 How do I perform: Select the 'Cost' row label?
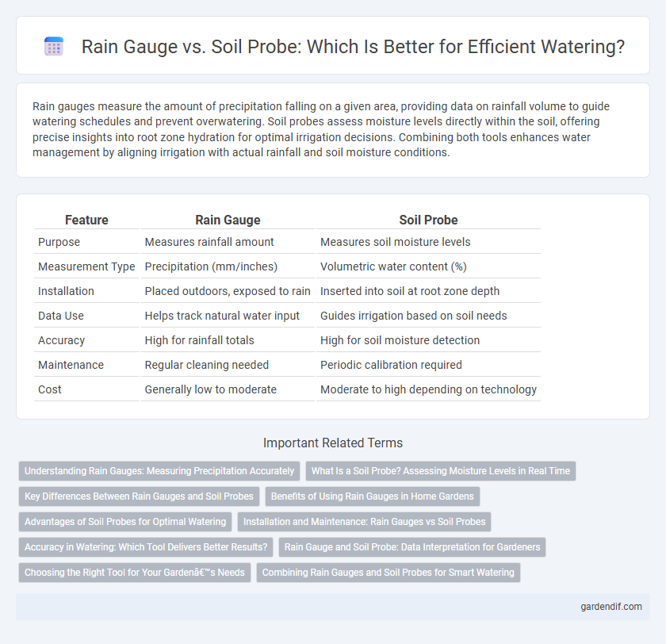pyautogui.click(x=50, y=389)
